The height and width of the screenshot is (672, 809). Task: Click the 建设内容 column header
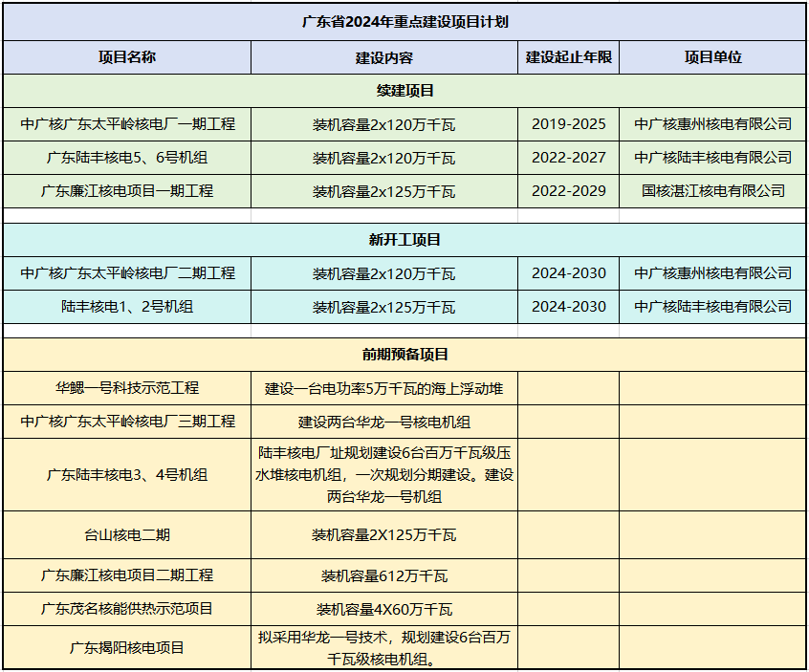[384, 57]
